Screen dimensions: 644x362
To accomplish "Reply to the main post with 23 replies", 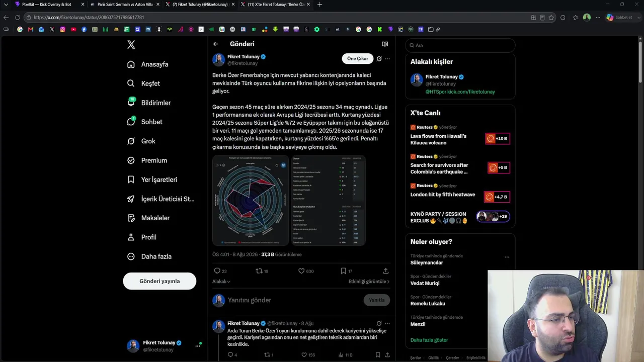I will click(x=220, y=271).
